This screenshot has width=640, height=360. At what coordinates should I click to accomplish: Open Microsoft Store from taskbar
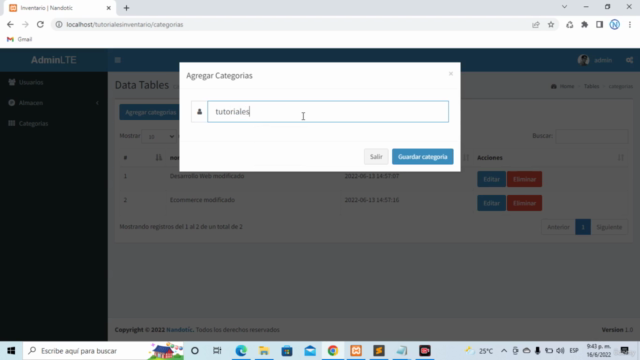pos(287,351)
